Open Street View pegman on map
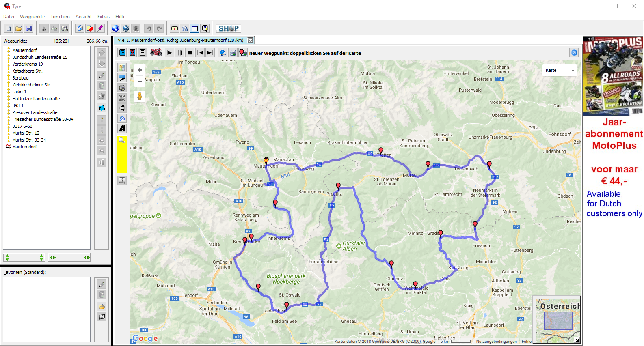Image resolution: width=644 pixels, height=346 pixels. (140, 96)
